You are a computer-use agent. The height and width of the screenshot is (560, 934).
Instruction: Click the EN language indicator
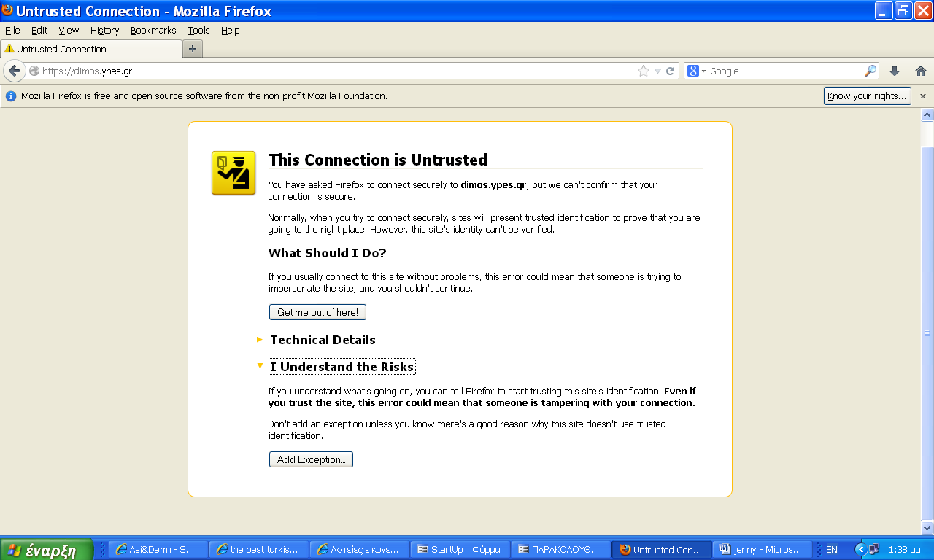click(x=832, y=550)
